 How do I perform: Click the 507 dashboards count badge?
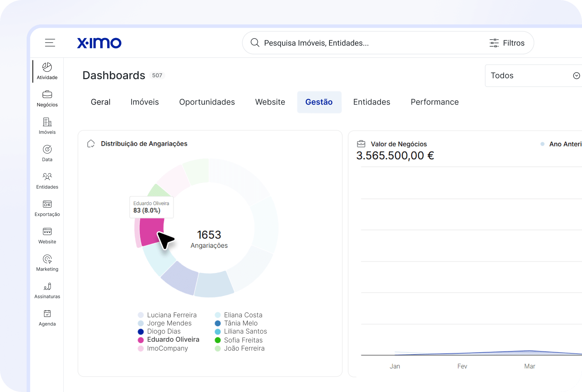[x=157, y=75]
